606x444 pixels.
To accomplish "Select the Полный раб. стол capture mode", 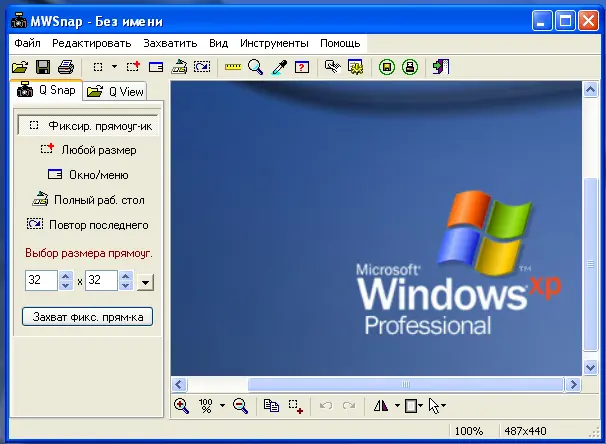I will (x=88, y=200).
